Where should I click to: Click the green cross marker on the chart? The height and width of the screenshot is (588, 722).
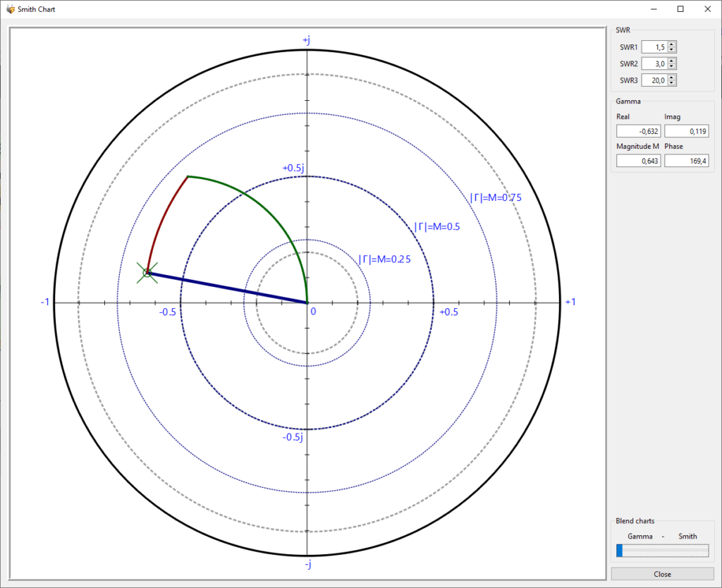pos(147,273)
